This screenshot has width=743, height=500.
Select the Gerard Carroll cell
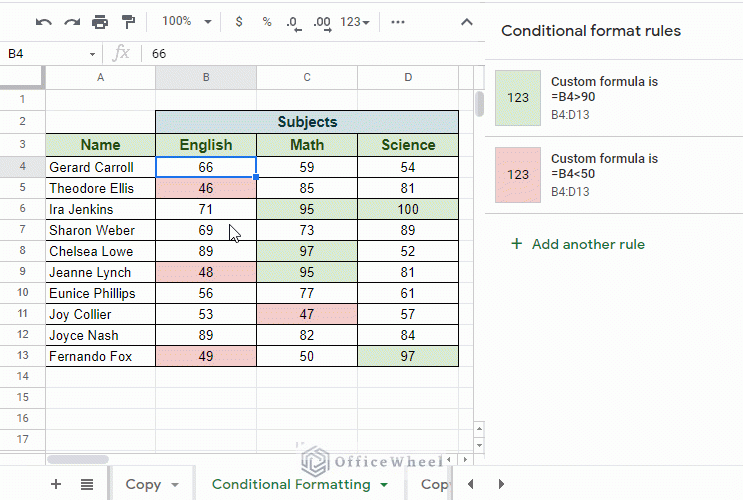coord(100,167)
